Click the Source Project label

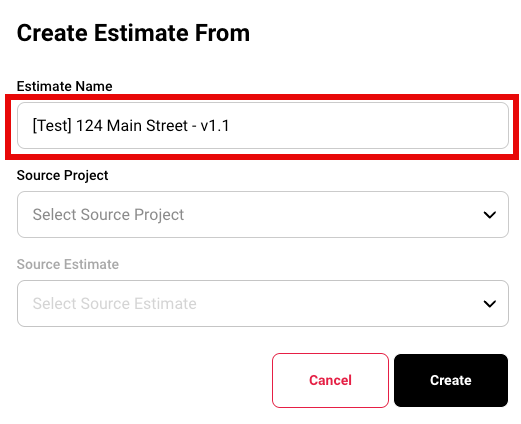tap(63, 175)
